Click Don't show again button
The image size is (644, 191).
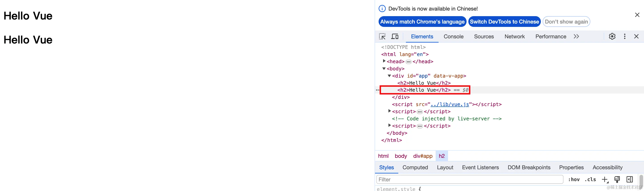click(566, 22)
